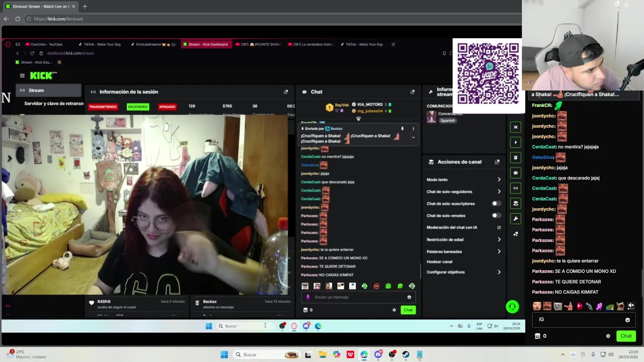This screenshot has width=644, height=362.
Task: Click the Windows Start button on bottom taskbar
Action: (224, 354)
